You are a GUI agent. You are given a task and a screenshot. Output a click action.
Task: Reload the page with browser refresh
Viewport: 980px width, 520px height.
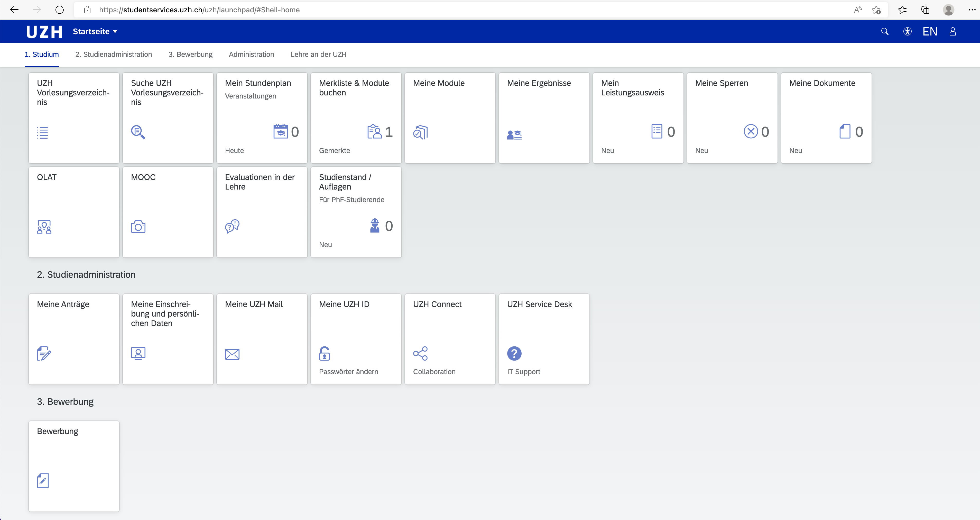(59, 10)
